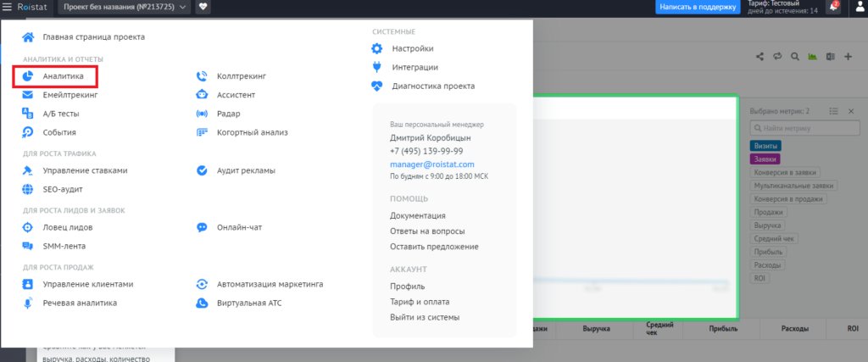Open the Документация help link
Screen dimensions: 868x362
tap(417, 216)
